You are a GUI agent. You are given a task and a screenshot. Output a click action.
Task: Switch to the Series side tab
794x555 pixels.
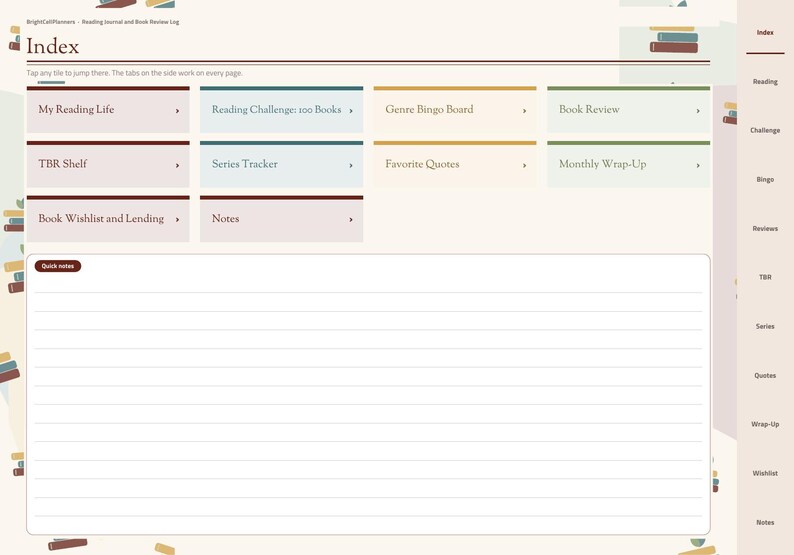tap(765, 326)
